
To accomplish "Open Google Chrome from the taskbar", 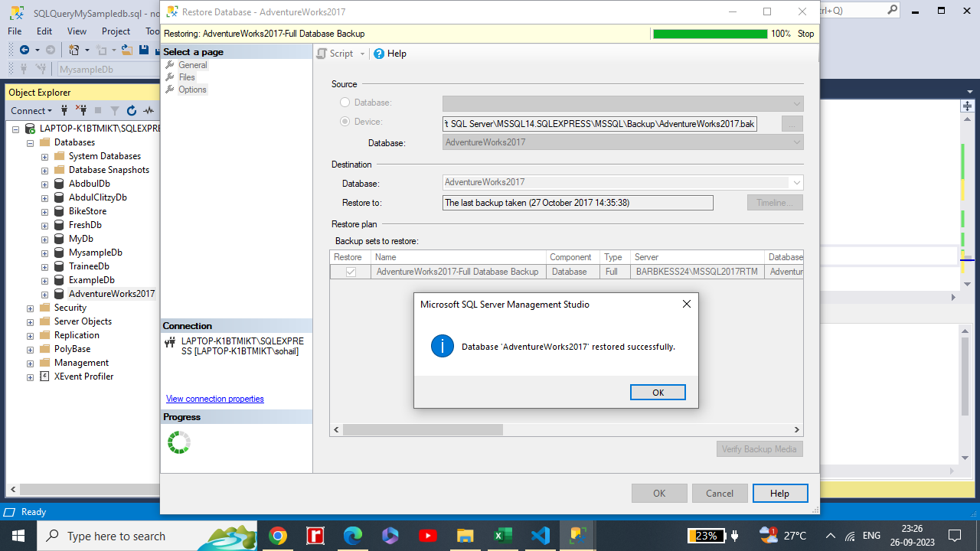I will click(278, 536).
